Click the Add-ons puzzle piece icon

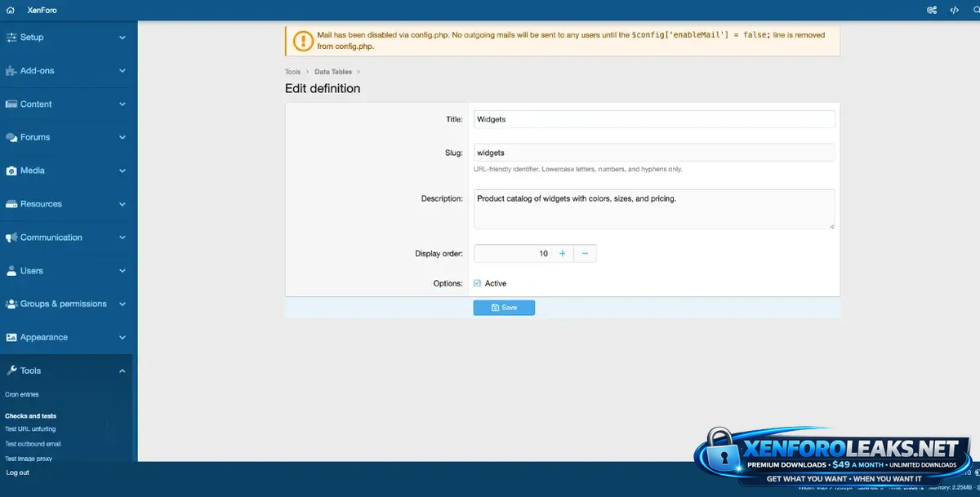click(11, 71)
